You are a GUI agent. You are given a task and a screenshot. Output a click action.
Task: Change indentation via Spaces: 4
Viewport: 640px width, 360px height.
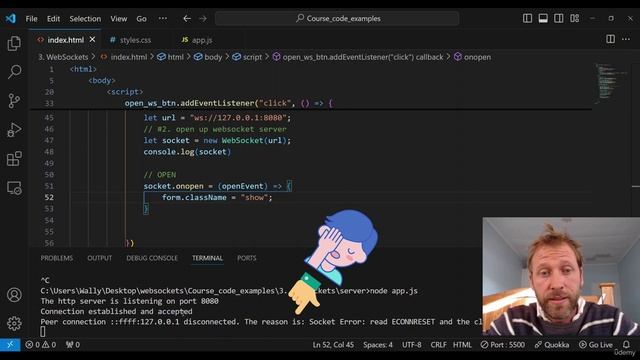[378, 345]
